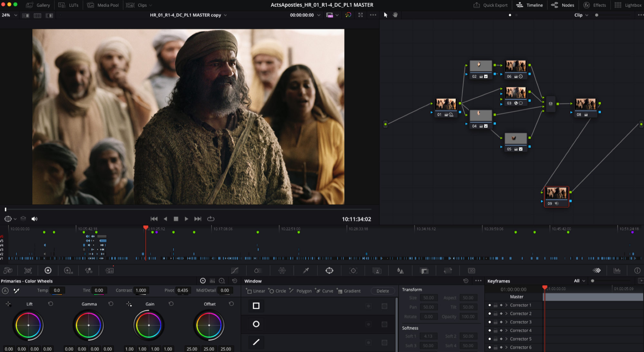Open the Blur and Sharpen palette
This screenshot has width=644, height=352.
(x=400, y=271)
